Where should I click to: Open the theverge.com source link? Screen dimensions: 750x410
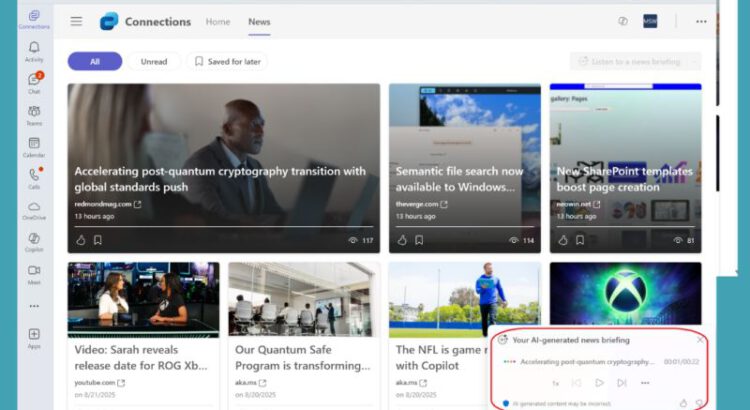tap(421, 204)
